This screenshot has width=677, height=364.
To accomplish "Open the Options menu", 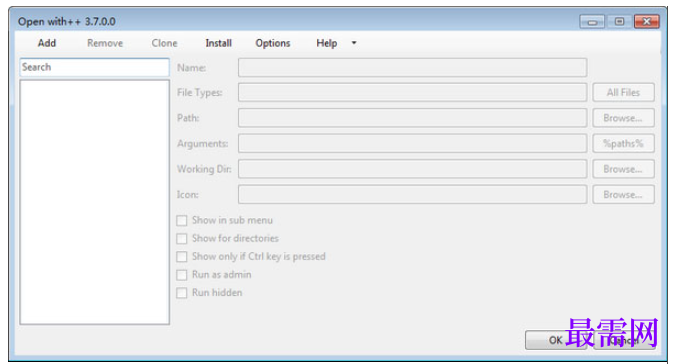I will [x=273, y=43].
